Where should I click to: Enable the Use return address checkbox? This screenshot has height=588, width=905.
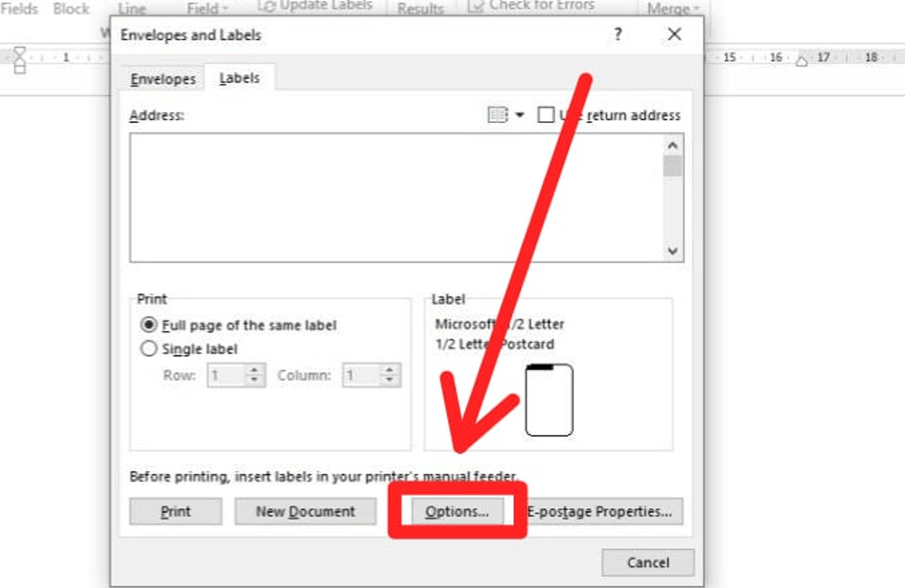[x=545, y=115]
